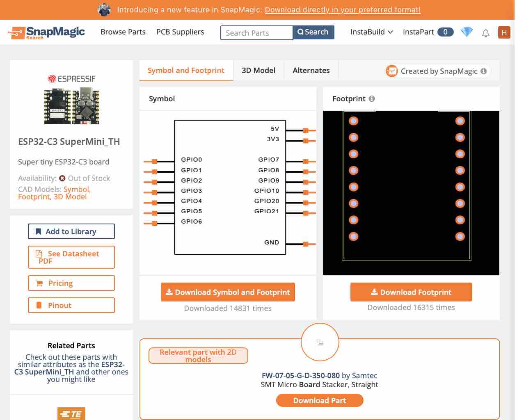Click the relevant part circular thumbnail

point(320,342)
